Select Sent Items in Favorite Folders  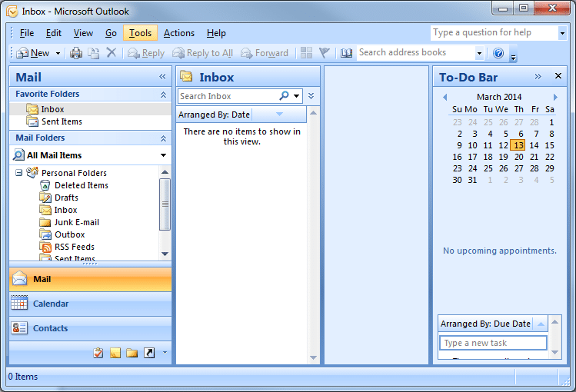(90, 121)
